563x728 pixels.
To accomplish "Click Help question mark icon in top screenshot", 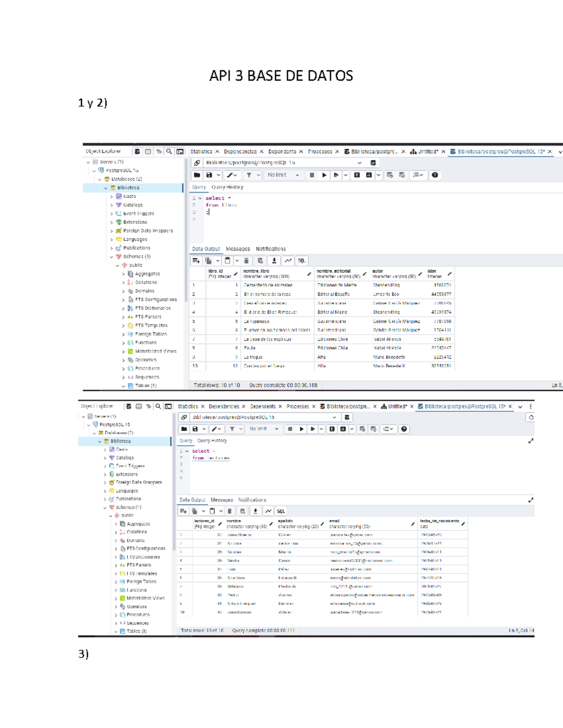I will pyautogui.click(x=435, y=175).
